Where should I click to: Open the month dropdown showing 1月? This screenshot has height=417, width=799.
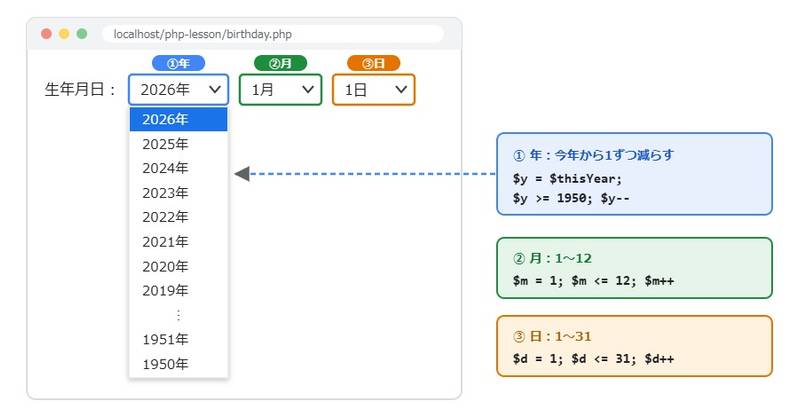[x=281, y=90]
